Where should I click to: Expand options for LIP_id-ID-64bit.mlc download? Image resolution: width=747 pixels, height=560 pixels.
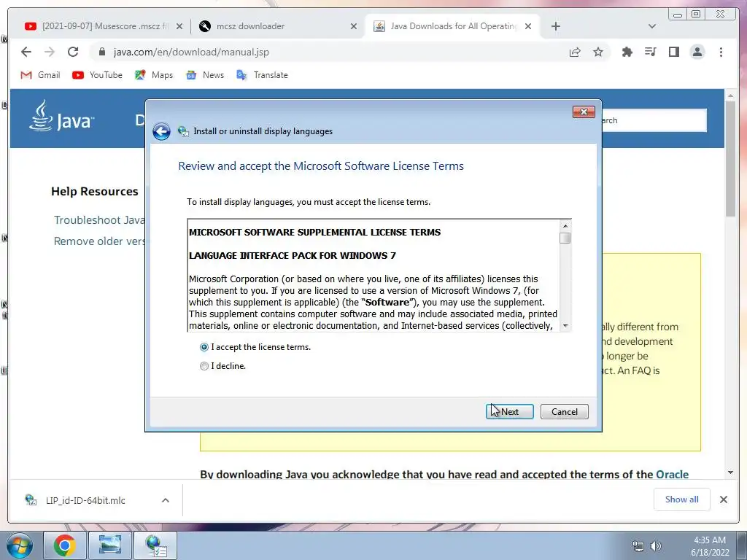pyautogui.click(x=166, y=500)
